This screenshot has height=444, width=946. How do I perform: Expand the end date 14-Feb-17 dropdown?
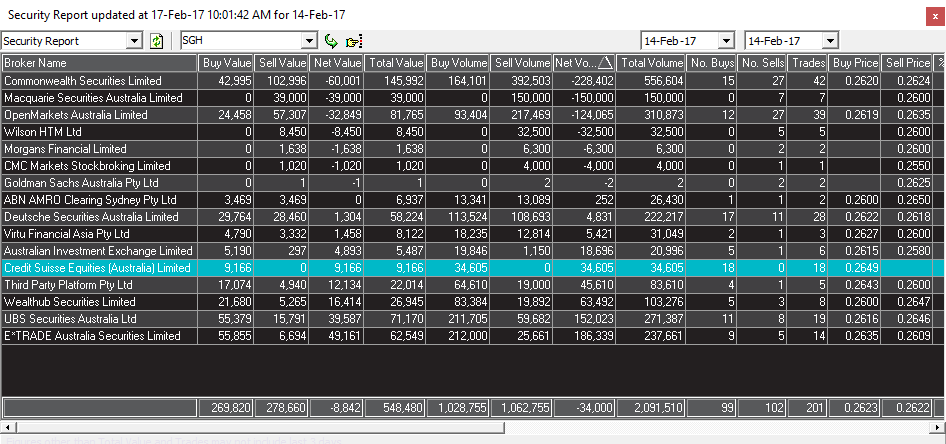point(831,41)
